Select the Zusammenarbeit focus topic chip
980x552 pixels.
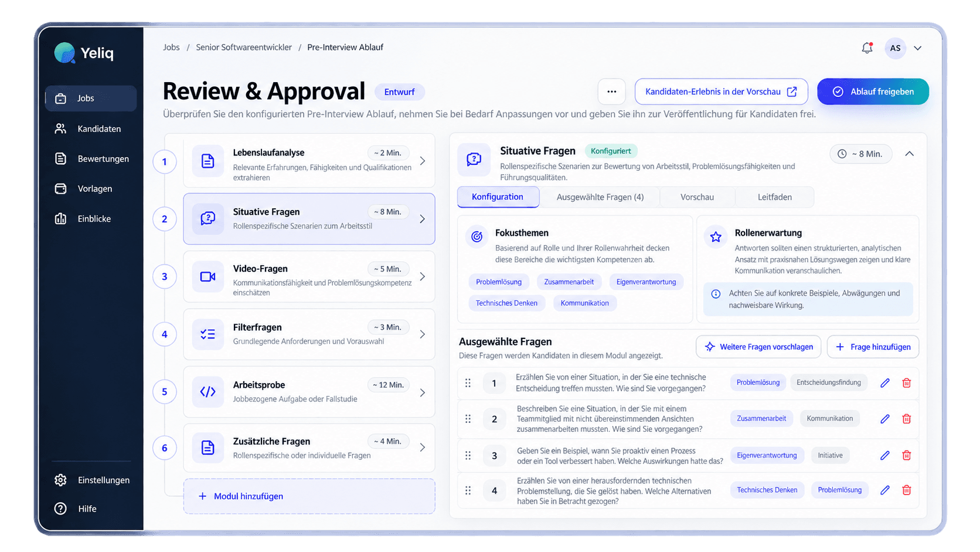(x=569, y=282)
